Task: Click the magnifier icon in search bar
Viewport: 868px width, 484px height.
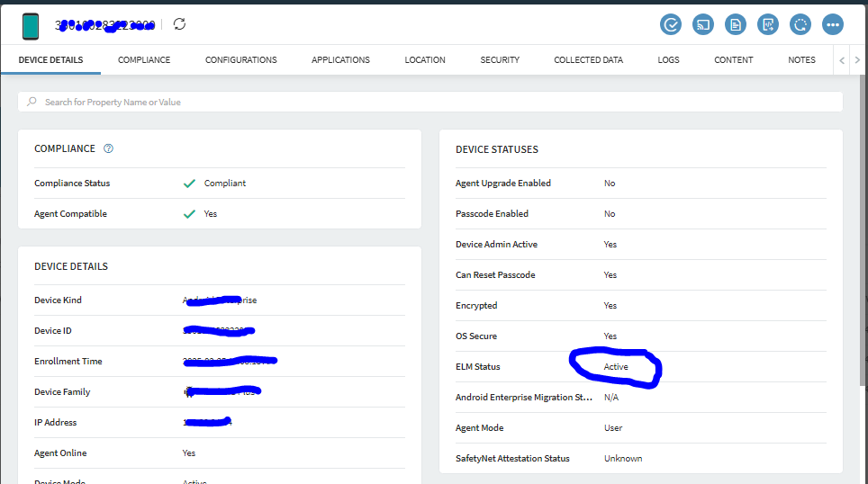Action: [32, 103]
